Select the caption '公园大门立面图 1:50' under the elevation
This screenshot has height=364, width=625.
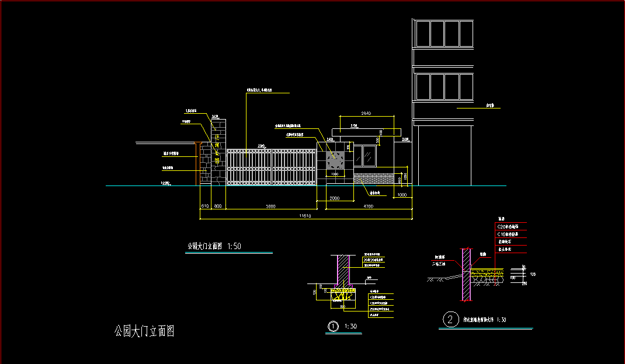[214, 246]
